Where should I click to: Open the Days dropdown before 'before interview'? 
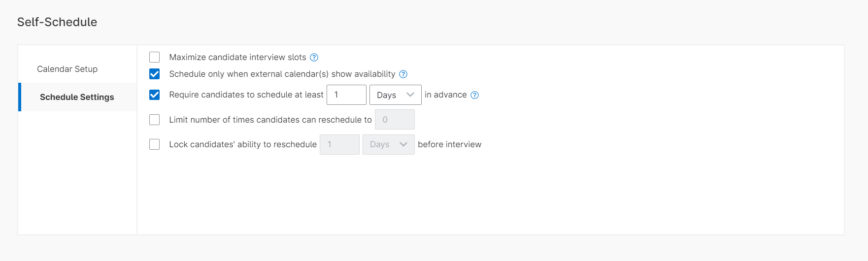[x=388, y=145]
